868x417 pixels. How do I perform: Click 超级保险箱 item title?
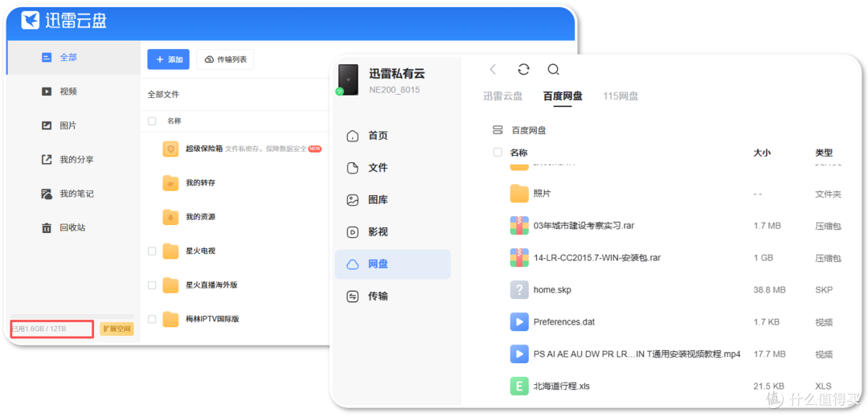click(x=203, y=149)
